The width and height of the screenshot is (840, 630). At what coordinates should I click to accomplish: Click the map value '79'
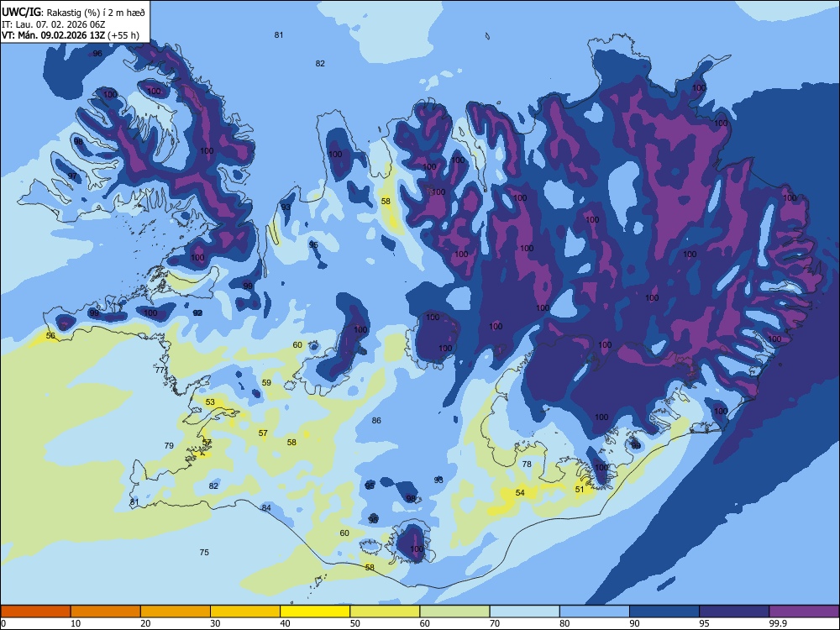coord(169,445)
